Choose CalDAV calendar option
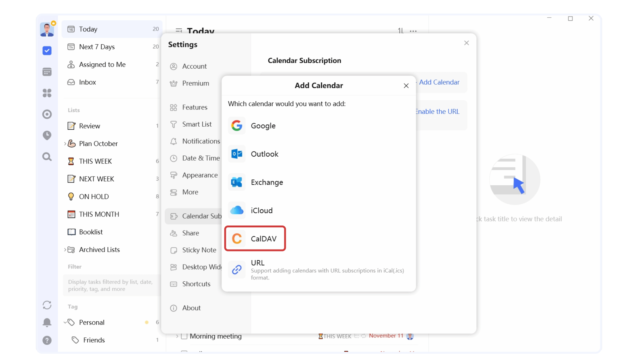 (x=255, y=239)
